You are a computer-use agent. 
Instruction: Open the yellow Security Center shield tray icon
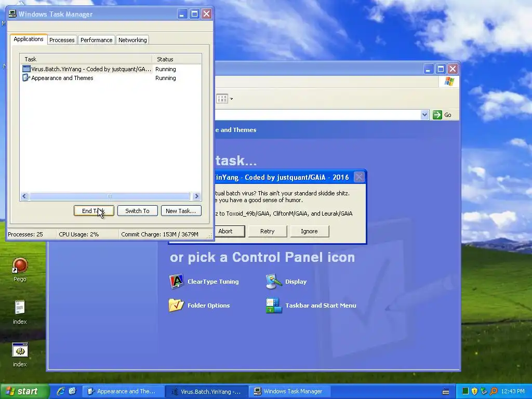pos(474,391)
